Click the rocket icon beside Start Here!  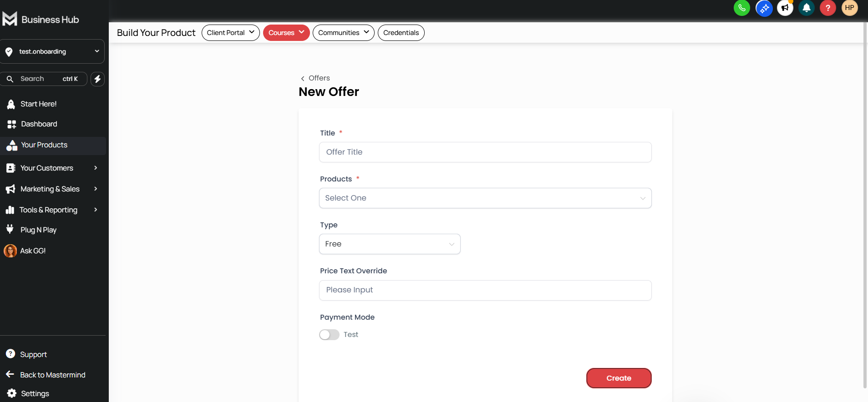[11, 104]
